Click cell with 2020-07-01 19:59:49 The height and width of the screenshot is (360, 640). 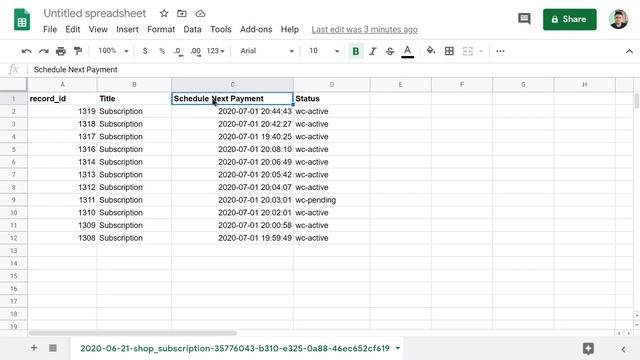(x=232, y=238)
